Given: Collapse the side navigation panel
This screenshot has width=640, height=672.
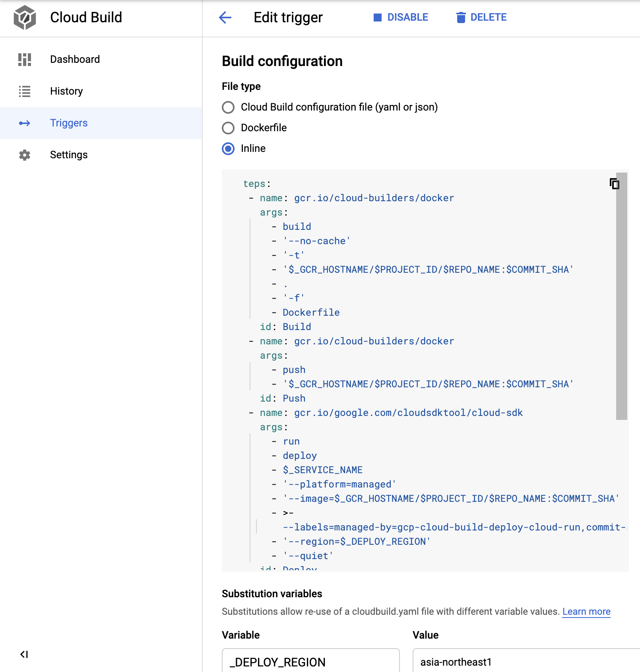Looking at the screenshot, I should coord(24,654).
